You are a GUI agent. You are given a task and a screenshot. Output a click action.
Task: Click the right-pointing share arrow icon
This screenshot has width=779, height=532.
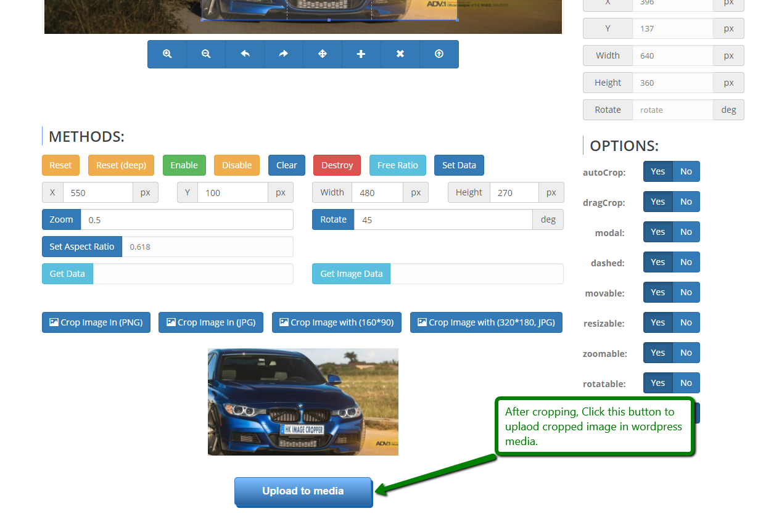(x=284, y=54)
